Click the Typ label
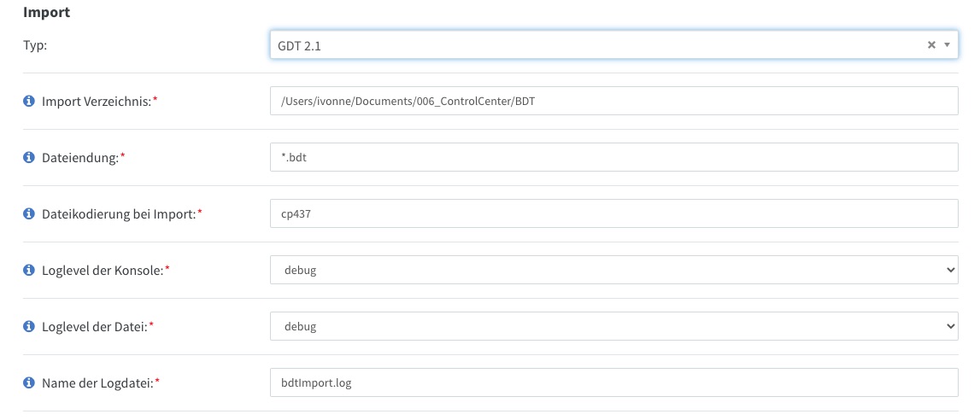 coord(35,45)
